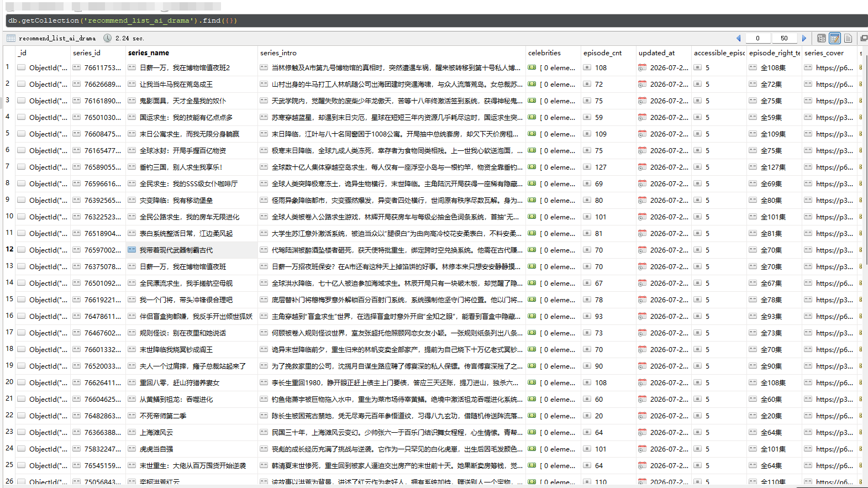868x488 pixels.
Task: Switch results to text view mode
Action: pyautogui.click(x=848, y=38)
